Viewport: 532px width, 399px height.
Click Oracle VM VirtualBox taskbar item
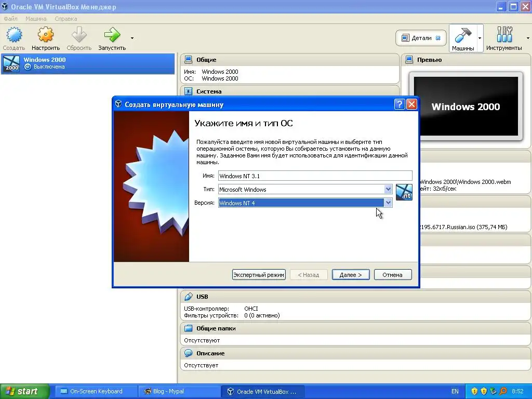(x=262, y=391)
